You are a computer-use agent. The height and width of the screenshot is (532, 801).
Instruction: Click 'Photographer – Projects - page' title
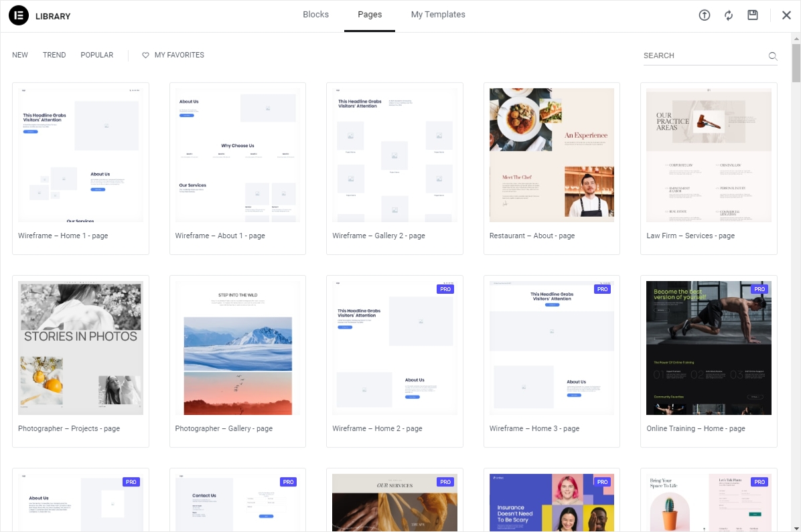click(x=69, y=428)
